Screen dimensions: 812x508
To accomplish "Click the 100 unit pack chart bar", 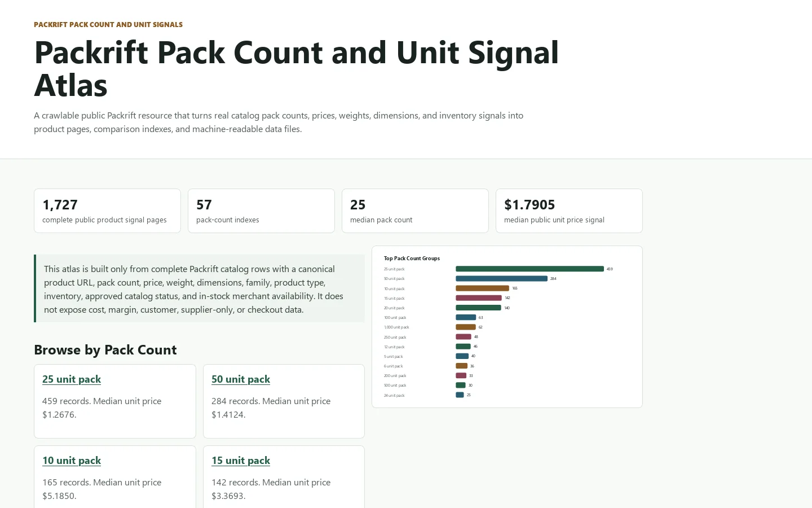I will click(x=466, y=317).
